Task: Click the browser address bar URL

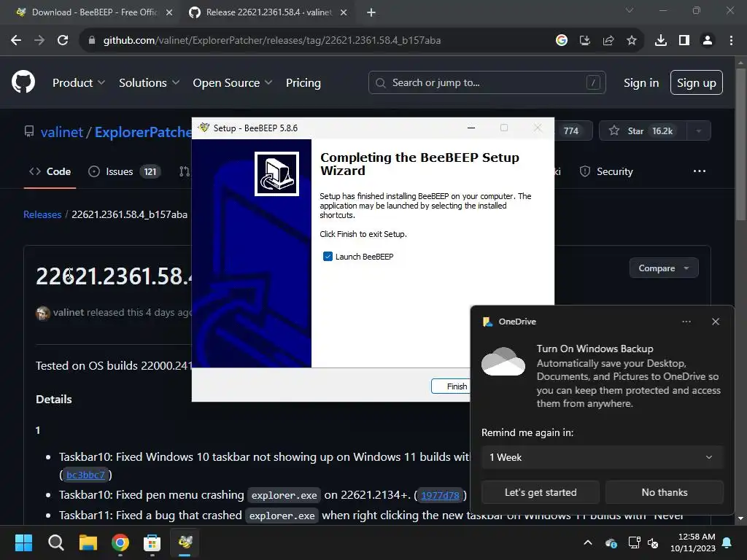Action: click(x=272, y=41)
